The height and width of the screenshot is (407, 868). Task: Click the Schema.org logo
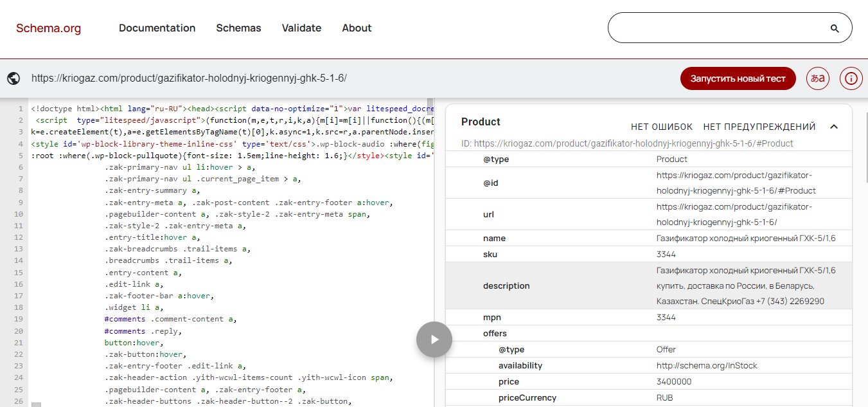coord(49,28)
